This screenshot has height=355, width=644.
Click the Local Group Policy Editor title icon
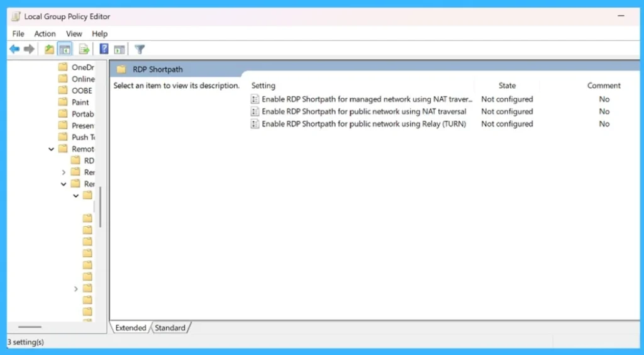tap(16, 16)
